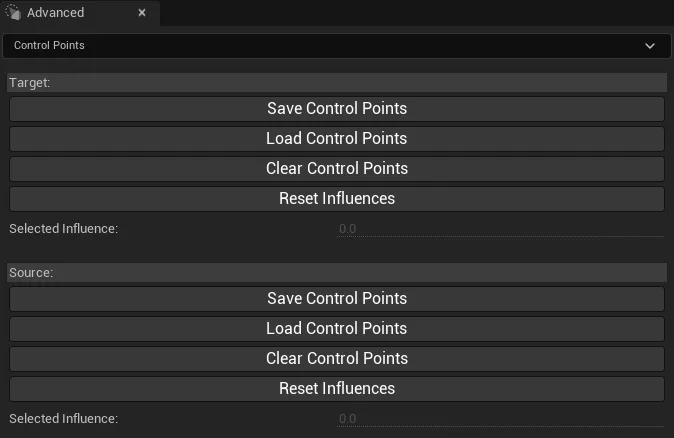The height and width of the screenshot is (438, 674).
Task: Load Control Points under Source
Action: (x=337, y=329)
